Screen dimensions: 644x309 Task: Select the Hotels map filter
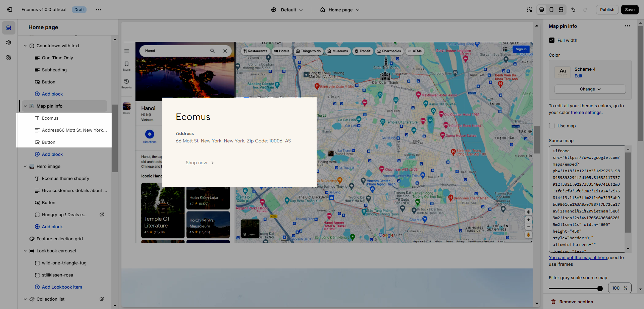tap(281, 51)
